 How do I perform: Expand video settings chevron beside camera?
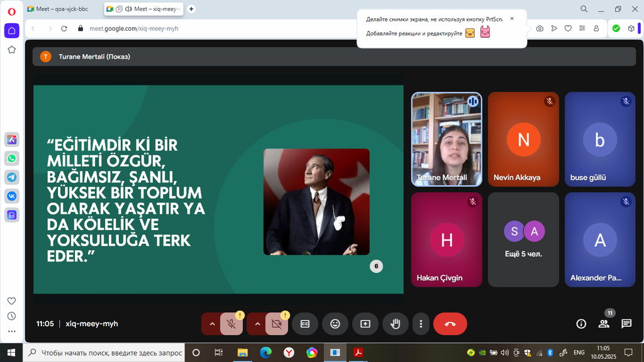tap(257, 324)
